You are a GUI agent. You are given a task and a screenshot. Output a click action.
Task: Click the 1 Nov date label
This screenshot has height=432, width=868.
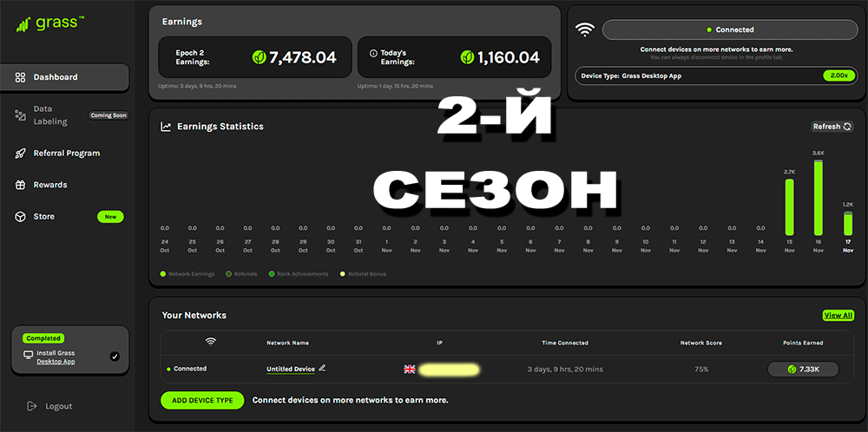(386, 246)
